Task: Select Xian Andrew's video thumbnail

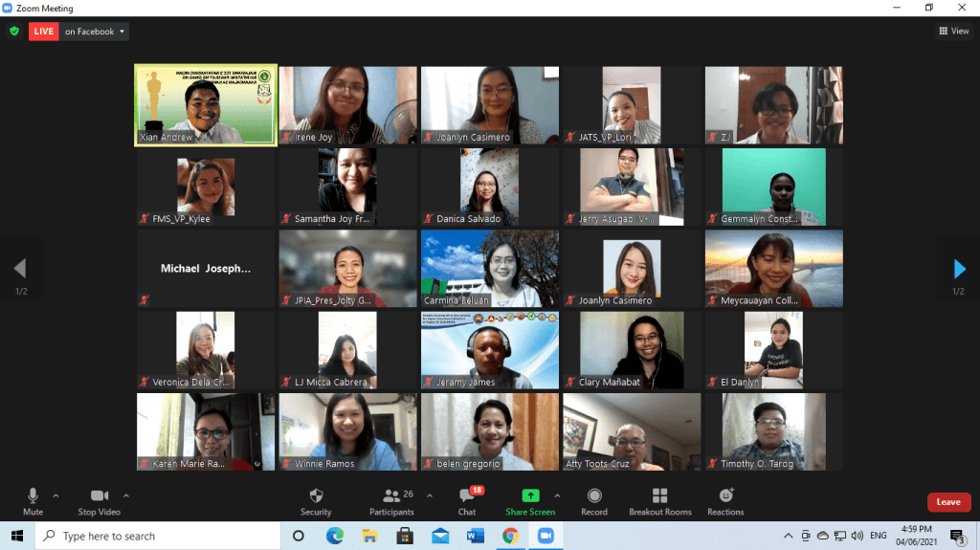Action: 206,105
